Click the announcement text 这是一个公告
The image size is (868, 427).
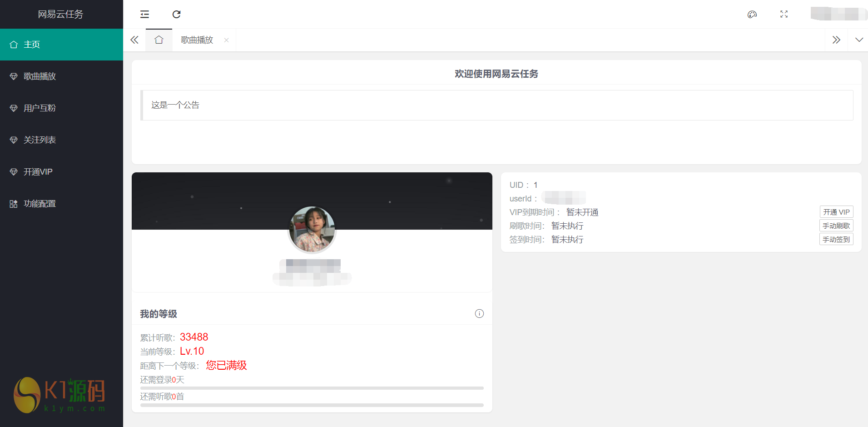pos(175,105)
